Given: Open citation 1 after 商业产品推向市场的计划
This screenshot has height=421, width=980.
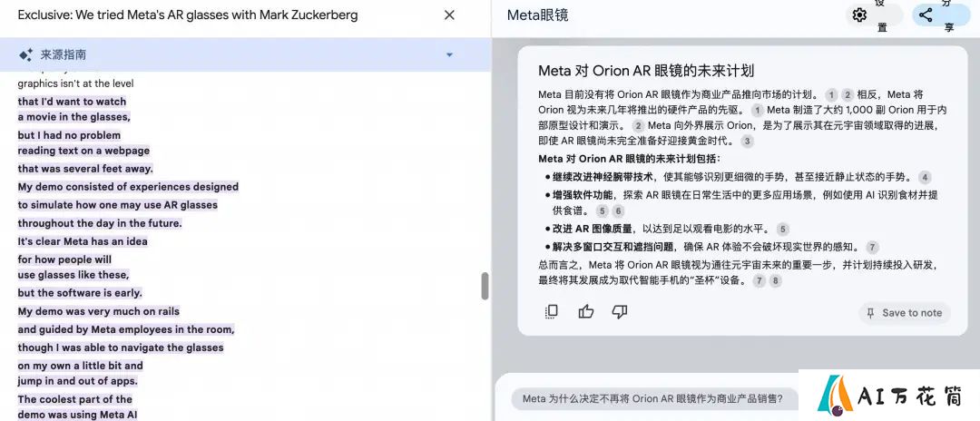Looking at the screenshot, I should point(830,95).
